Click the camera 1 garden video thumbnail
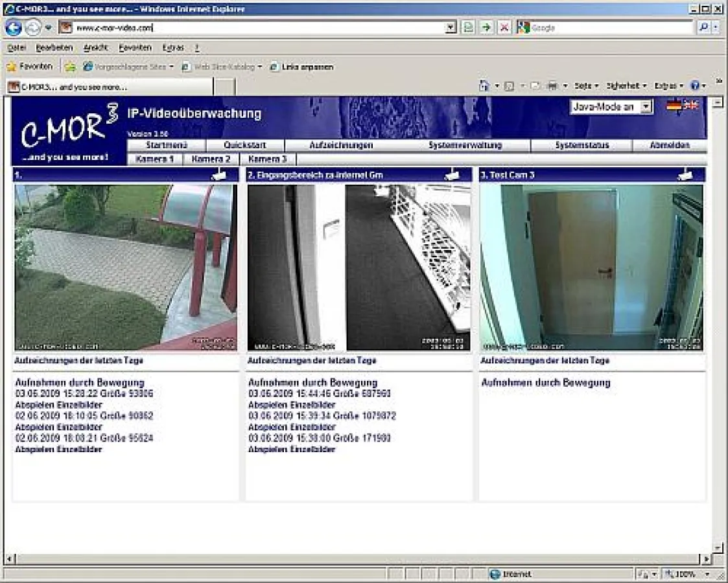The width and height of the screenshot is (728, 583). tap(126, 268)
